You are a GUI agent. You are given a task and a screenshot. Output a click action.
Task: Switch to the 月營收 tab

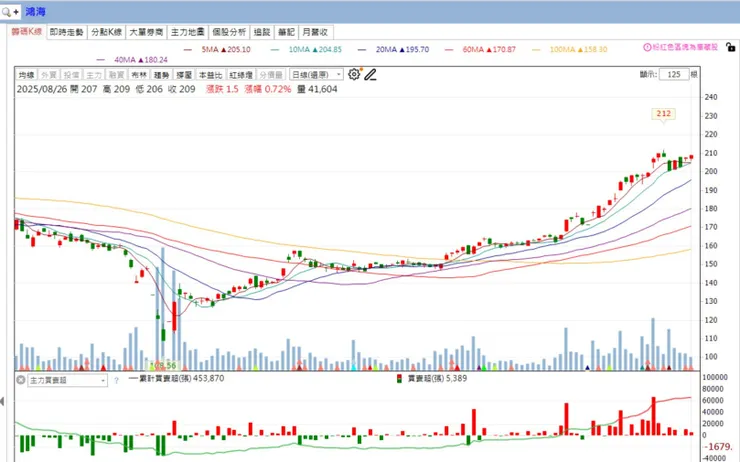tap(315, 32)
